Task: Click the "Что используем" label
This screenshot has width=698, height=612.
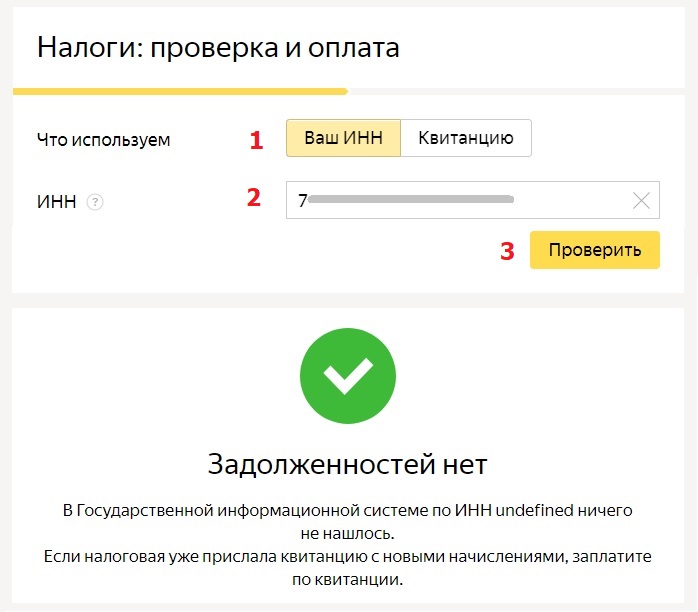Action: (x=103, y=139)
